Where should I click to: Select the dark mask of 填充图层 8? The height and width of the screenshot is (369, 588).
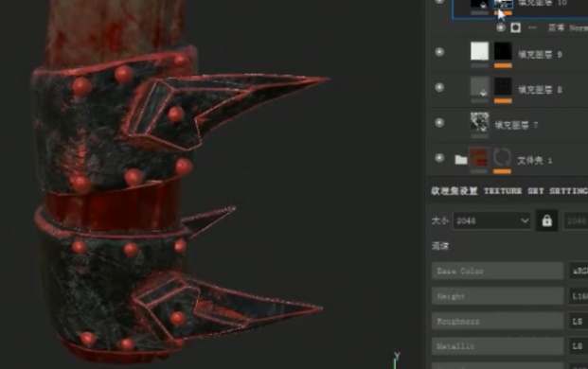coord(503,86)
